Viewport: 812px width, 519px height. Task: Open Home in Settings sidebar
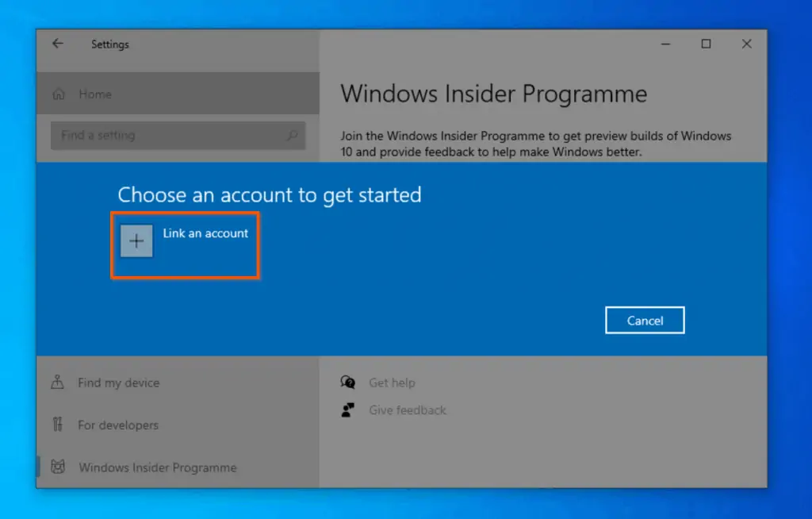tap(178, 94)
